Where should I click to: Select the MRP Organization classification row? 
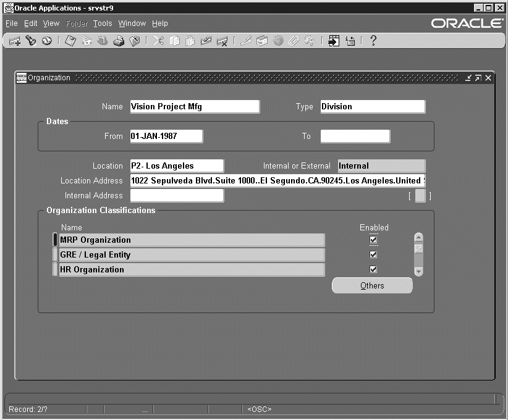(192, 240)
